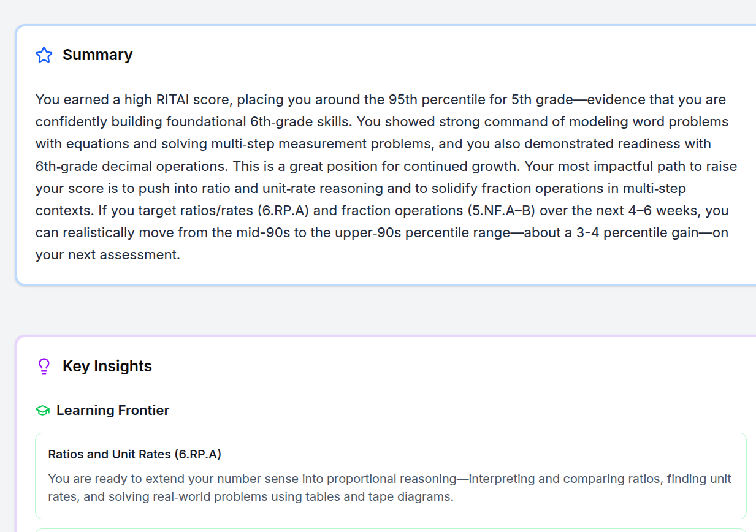The width and height of the screenshot is (756, 532).
Task: Click the lightbulb icon beside Key Insights
Action: click(x=44, y=367)
